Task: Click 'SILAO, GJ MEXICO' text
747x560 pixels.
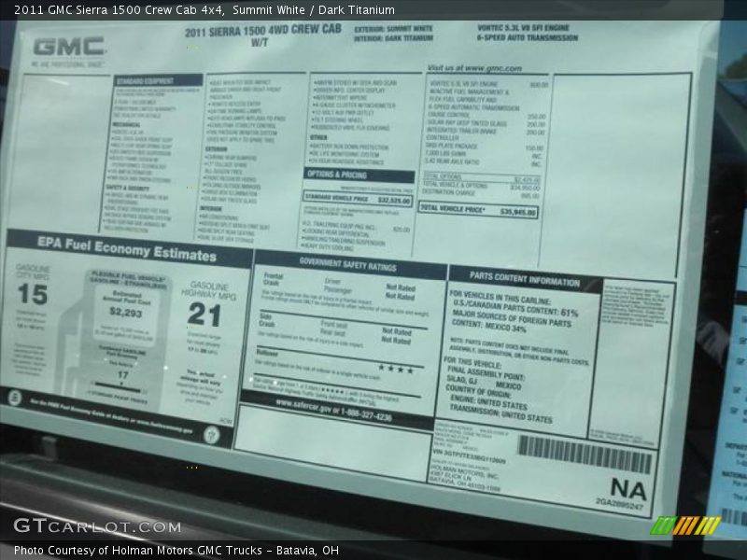Action: [484, 383]
